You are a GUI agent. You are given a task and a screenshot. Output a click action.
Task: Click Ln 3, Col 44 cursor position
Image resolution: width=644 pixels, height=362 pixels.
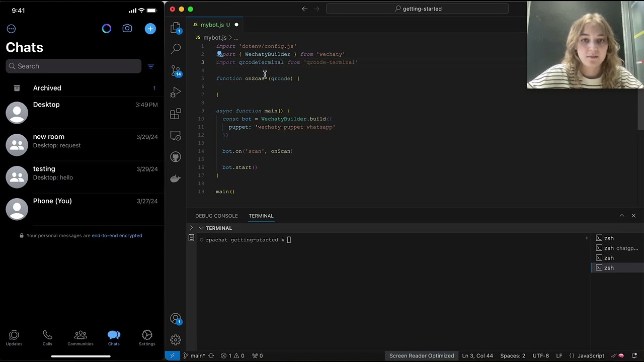[477, 355]
